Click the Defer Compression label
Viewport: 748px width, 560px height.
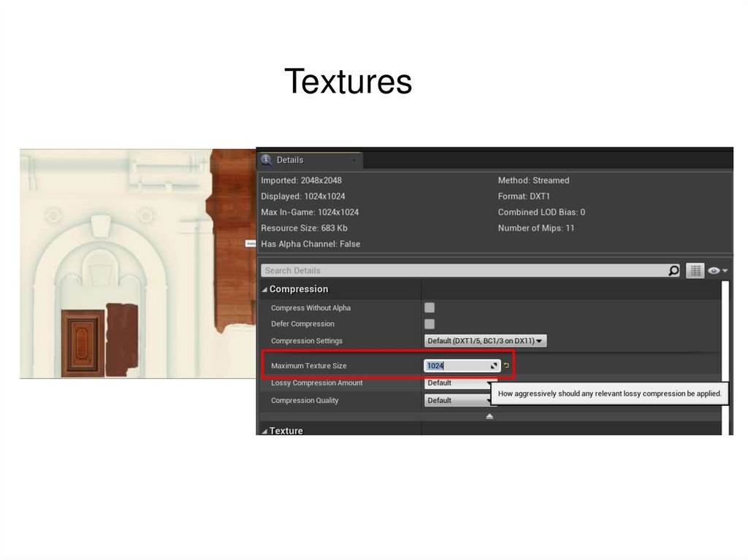[x=302, y=324]
